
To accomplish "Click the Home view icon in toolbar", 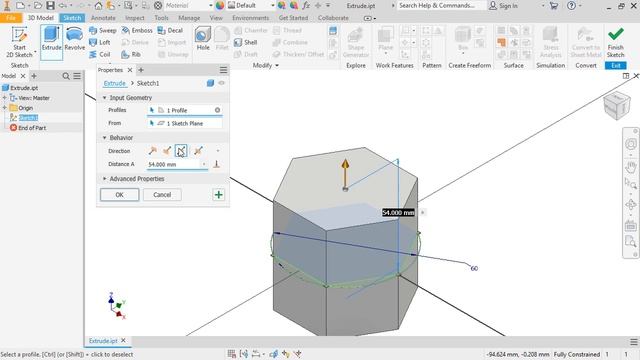I will [x=98, y=6].
